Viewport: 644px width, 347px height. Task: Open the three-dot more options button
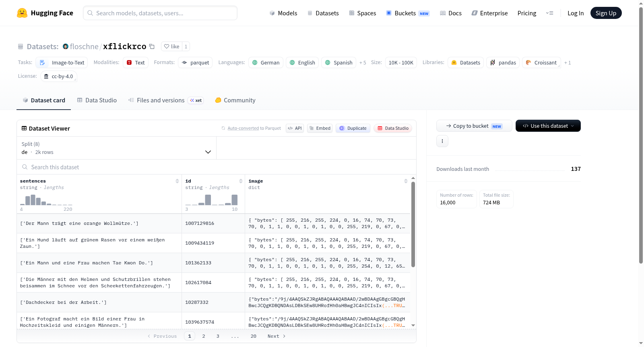pyautogui.click(x=442, y=141)
